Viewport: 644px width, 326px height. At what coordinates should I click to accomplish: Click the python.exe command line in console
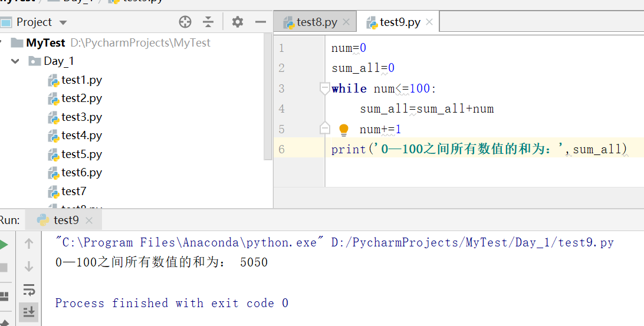pos(334,243)
